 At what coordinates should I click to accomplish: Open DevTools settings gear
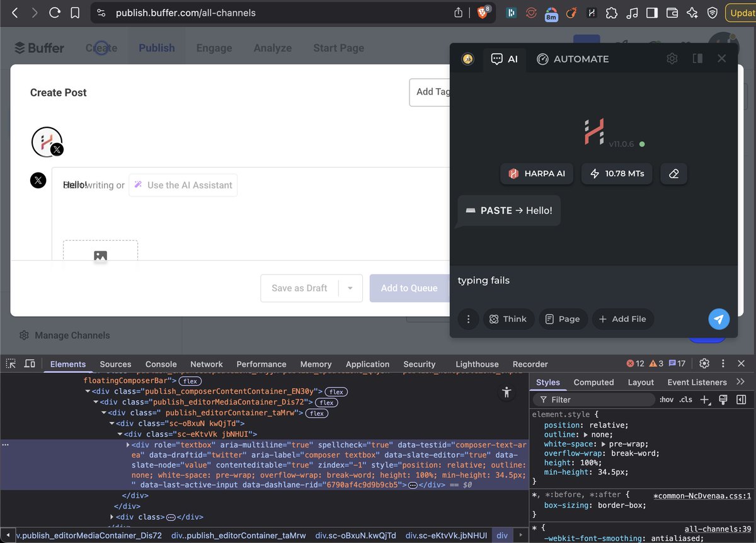click(x=704, y=363)
